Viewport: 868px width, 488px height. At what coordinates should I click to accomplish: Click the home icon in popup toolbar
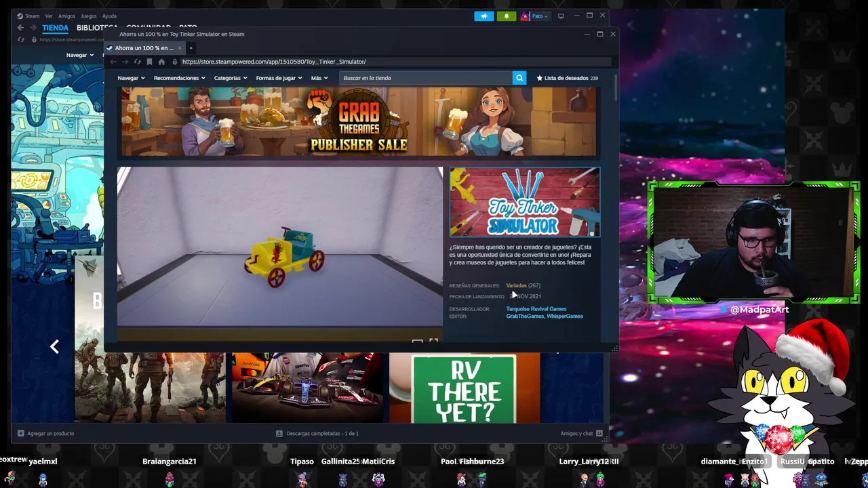click(161, 62)
